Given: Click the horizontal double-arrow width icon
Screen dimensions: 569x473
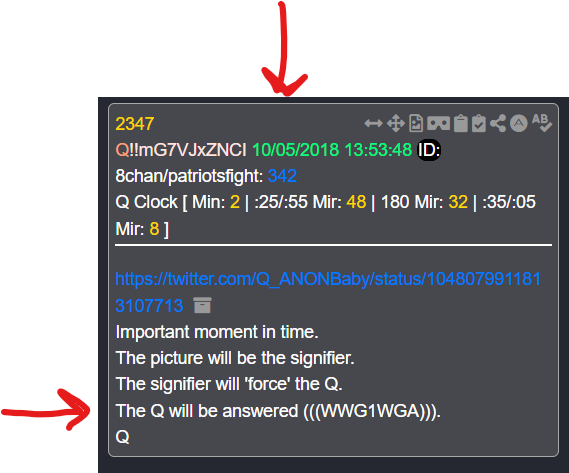Looking at the screenshot, I should 373,123.
